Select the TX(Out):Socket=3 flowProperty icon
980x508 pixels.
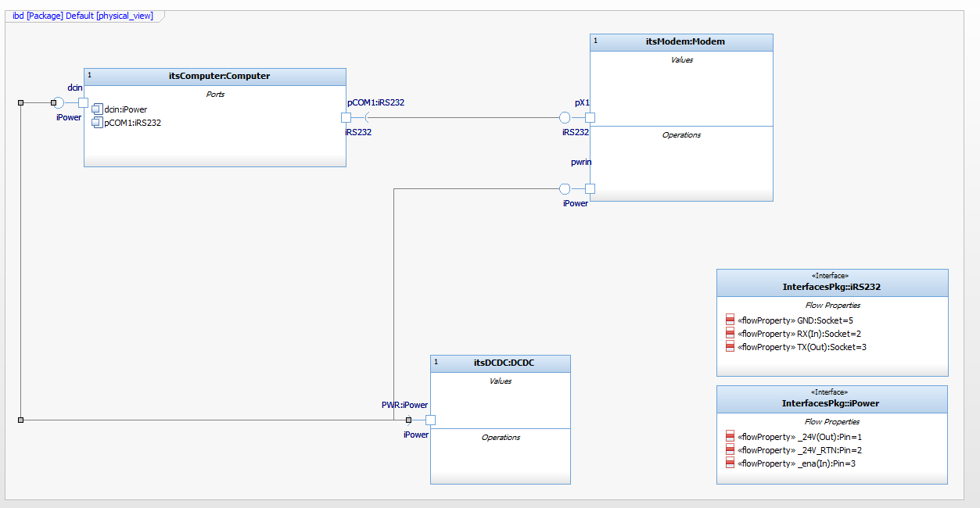click(729, 346)
